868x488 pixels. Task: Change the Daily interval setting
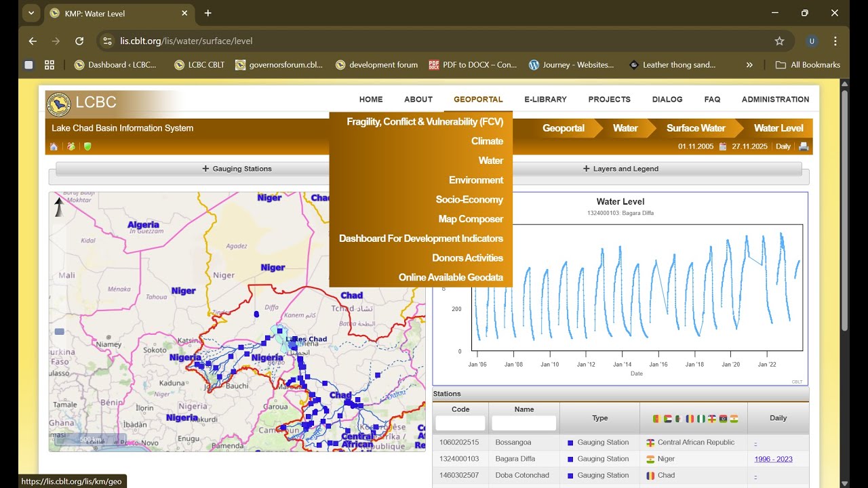coord(783,146)
